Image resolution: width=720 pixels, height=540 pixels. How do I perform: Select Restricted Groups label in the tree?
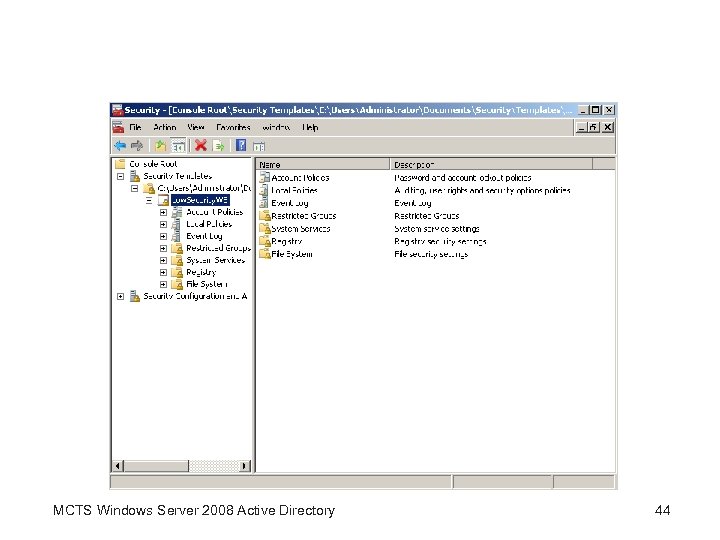(219, 248)
